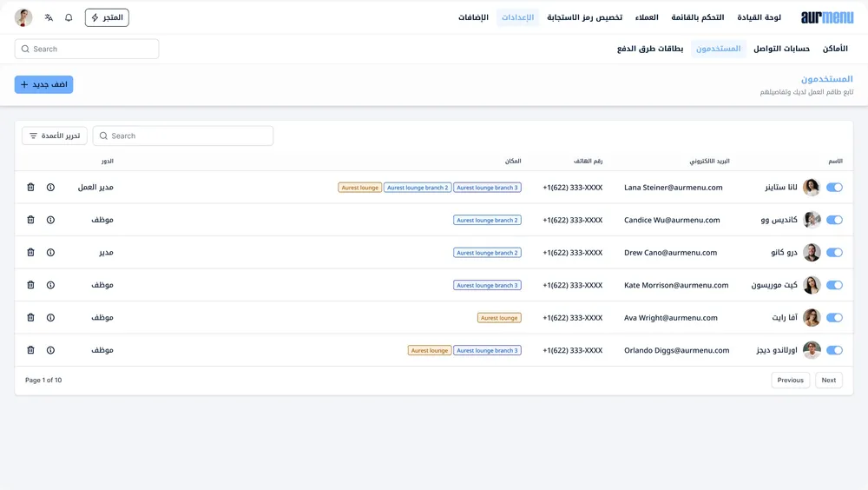
Task: Click the table Search input field
Action: pyautogui.click(x=183, y=136)
